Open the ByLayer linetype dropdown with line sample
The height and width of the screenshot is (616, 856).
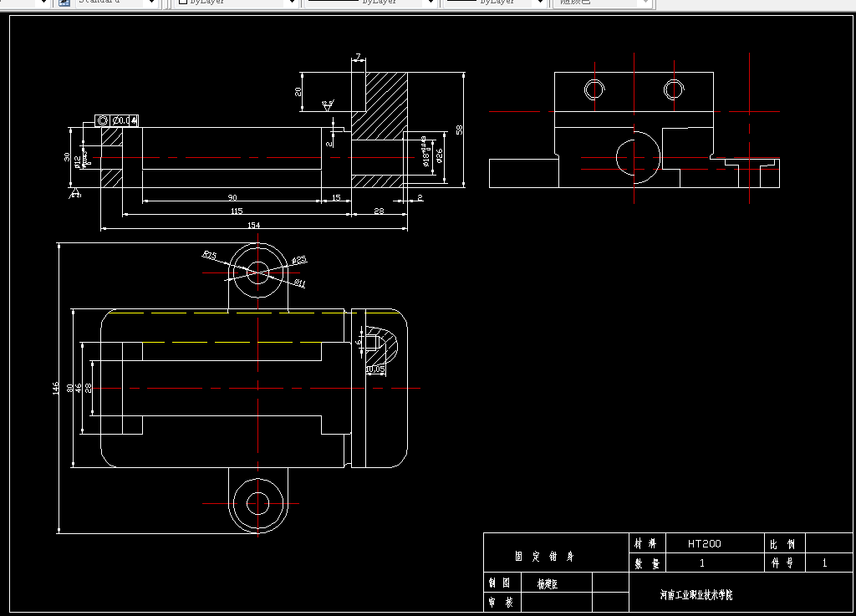point(370,3)
